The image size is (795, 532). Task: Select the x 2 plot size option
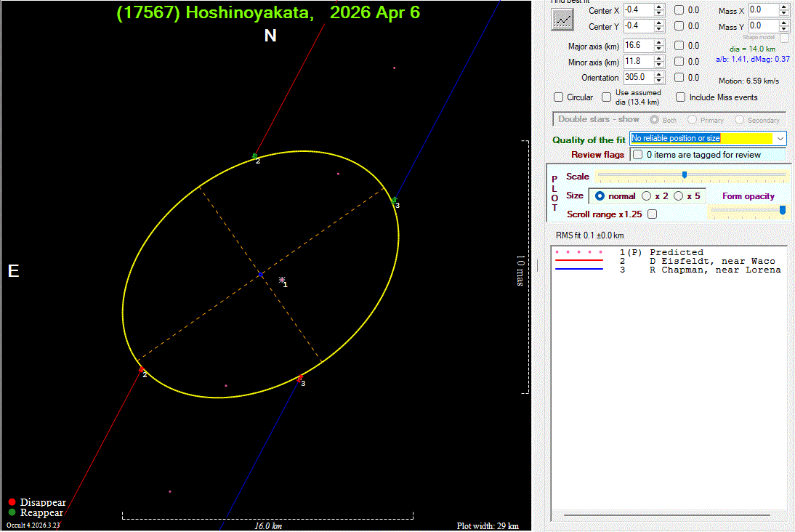click(x=646, y=196)
